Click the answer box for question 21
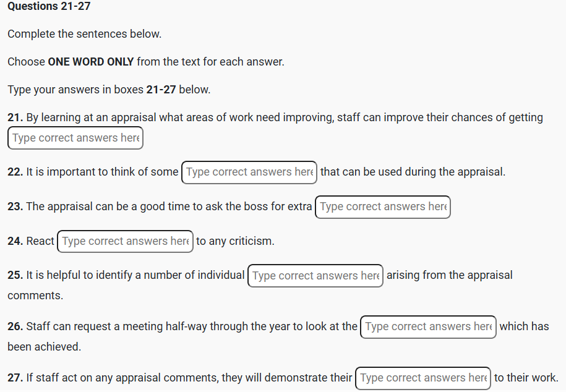This screenshot has width=566, height=392. pos(75,138)
